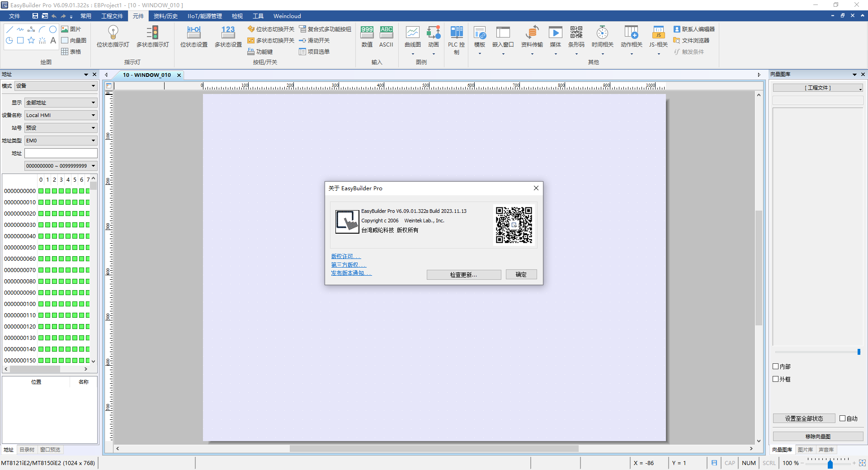Toggle bit 0 of address 0000000000
This screenshot has height=470, width=868.
coord(41,191)
